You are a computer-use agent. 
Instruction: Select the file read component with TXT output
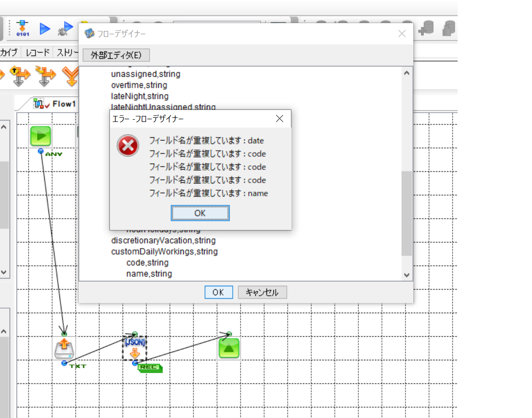[64, 348]
